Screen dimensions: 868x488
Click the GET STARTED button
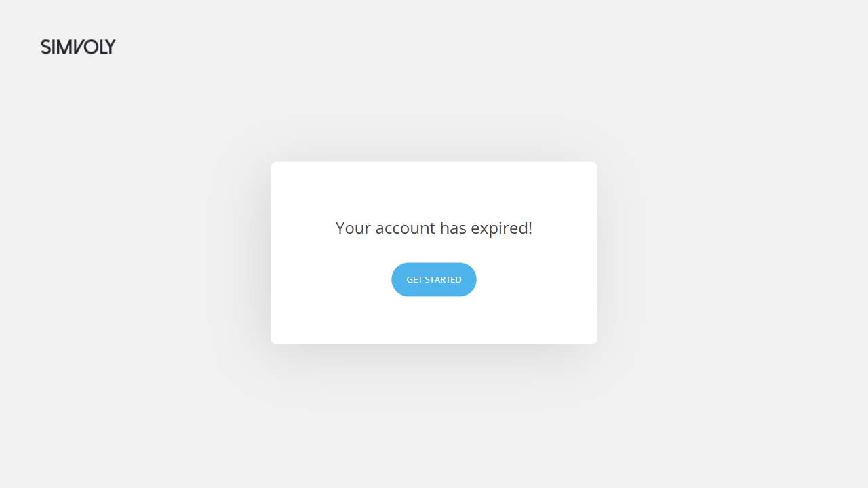[434, 279]
